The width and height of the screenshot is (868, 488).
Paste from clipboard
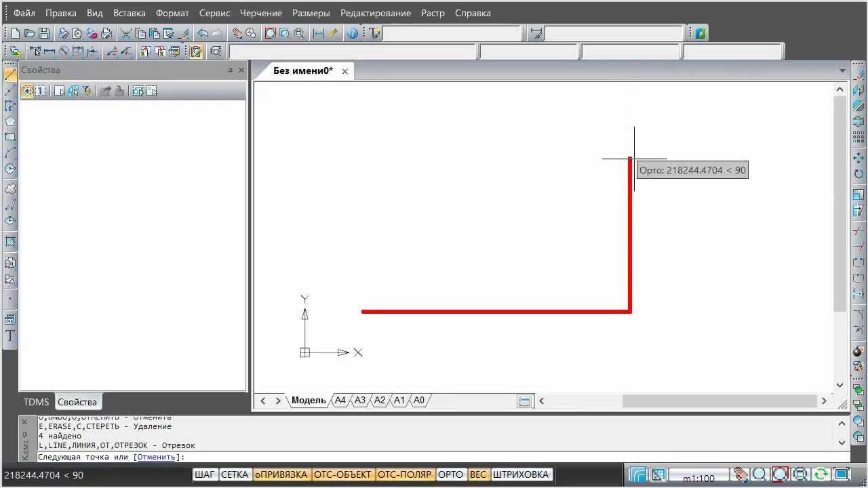point(154,33)
